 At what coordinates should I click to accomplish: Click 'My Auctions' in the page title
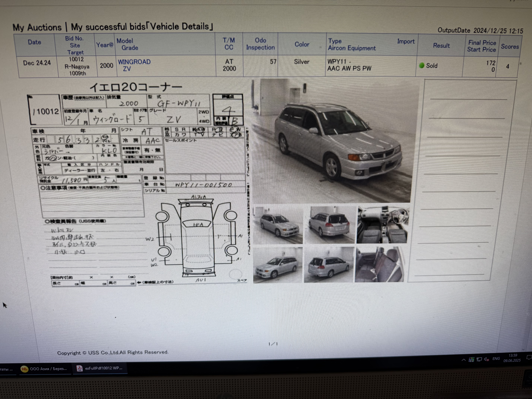click(x=37, y=27)
